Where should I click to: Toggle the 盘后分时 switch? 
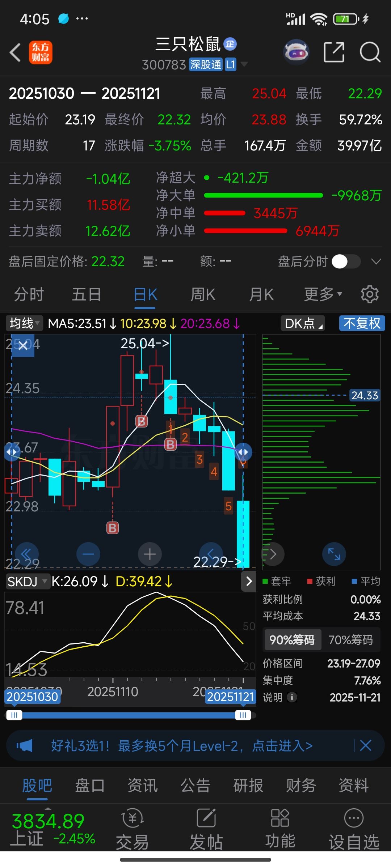point(346,261)
